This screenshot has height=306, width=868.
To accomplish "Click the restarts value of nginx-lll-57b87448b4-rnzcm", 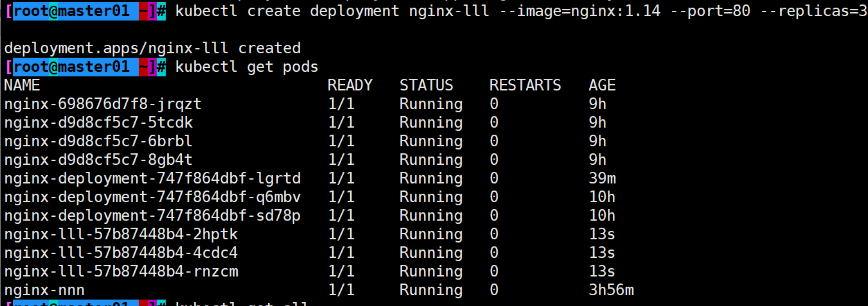I will click(x=494, y=271).
